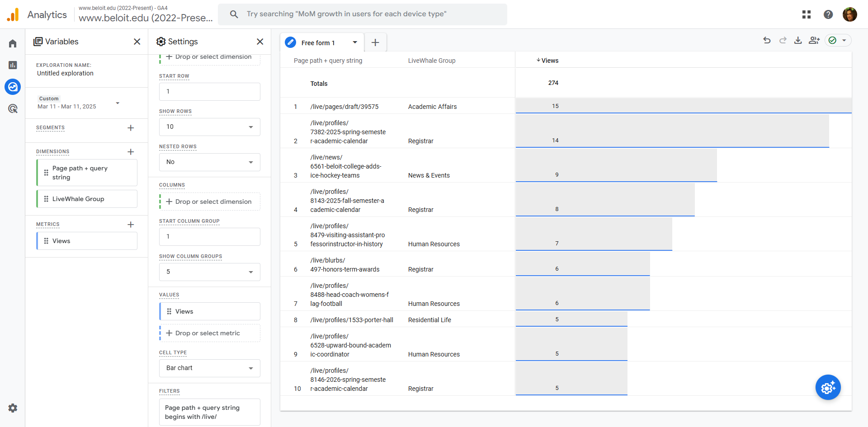Click the bar showing 15 views

[684, 106]
